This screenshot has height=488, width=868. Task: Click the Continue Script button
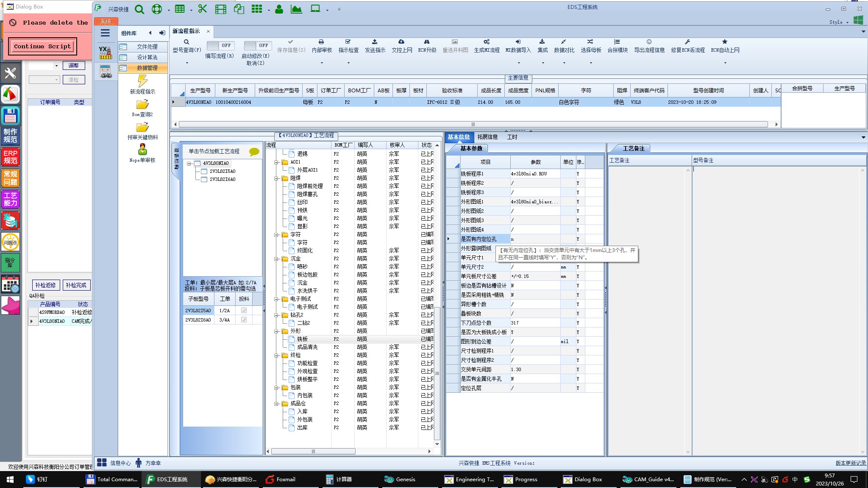(x=42, y=46)
